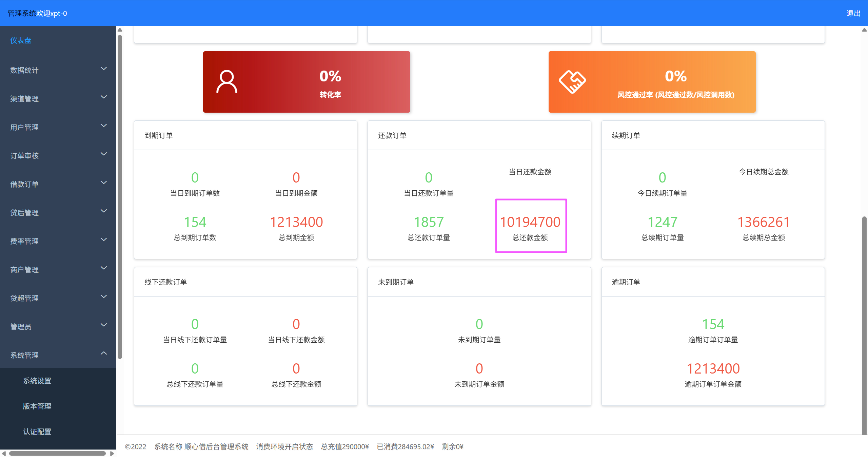Click the 未到期订单 card title
868x457 pixels.
pos(396,282)
